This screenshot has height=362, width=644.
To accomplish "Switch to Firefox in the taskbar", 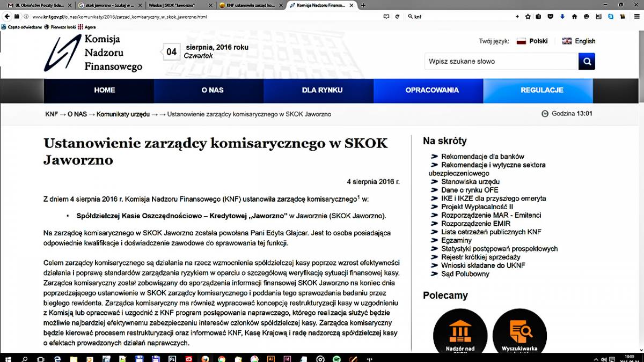I will (x=204, y=358).
